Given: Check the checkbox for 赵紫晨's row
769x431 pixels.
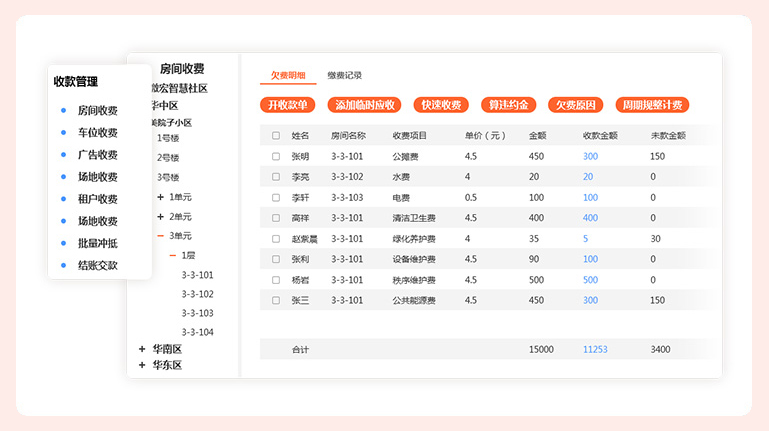Looking at the screenshot, I should coord(276,239).
